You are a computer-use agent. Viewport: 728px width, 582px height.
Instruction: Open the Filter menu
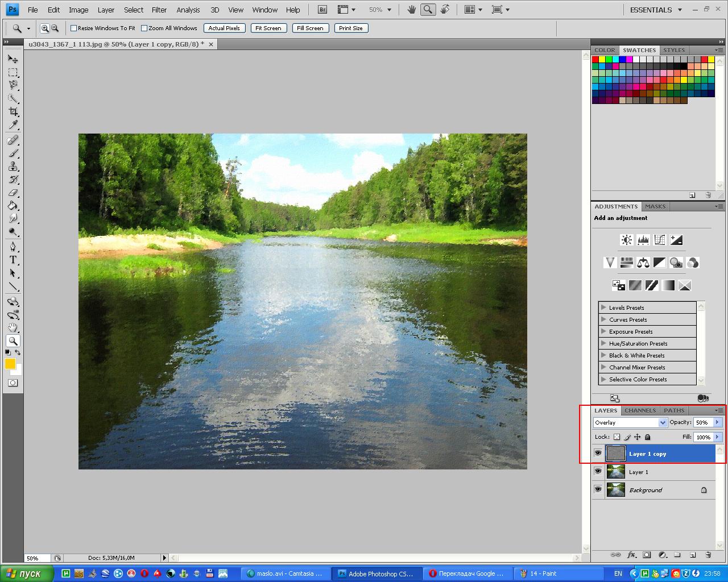tap(159, 10)
